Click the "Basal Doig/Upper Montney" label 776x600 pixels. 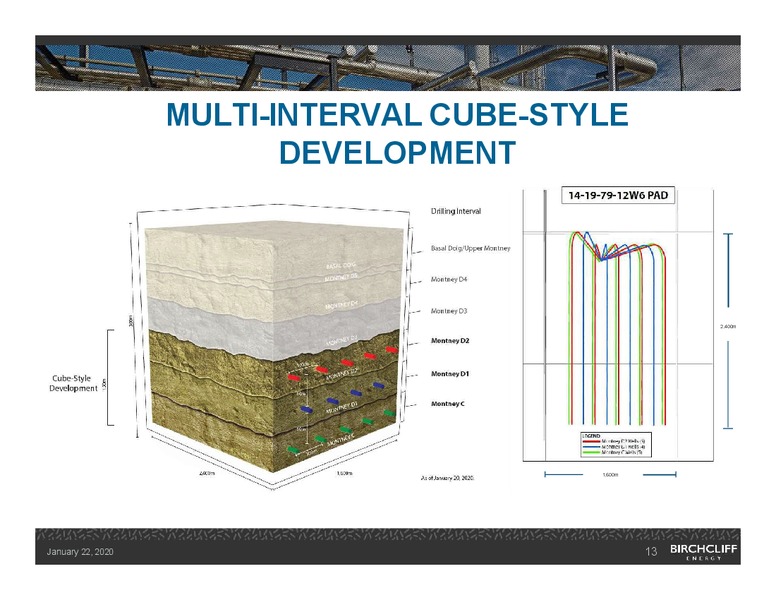(470, 248)
